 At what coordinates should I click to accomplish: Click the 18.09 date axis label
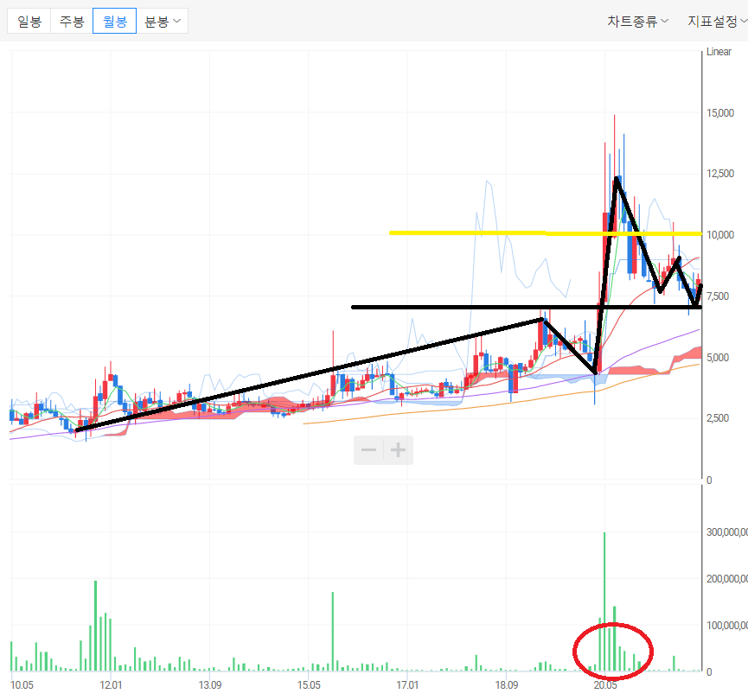(x=506, y=684)
